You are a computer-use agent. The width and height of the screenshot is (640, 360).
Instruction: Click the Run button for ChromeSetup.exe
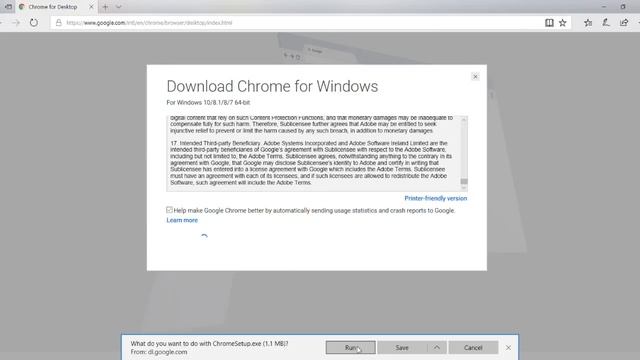click(351, 348)
